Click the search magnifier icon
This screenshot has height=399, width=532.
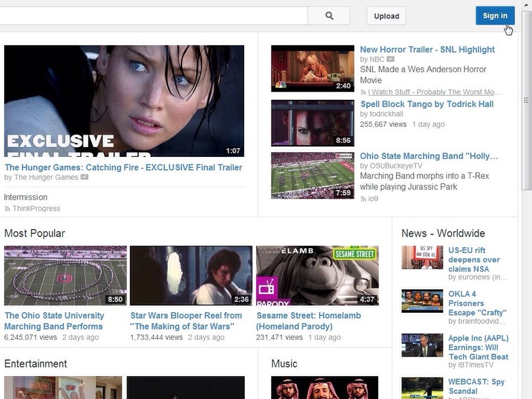click(328, 16)
